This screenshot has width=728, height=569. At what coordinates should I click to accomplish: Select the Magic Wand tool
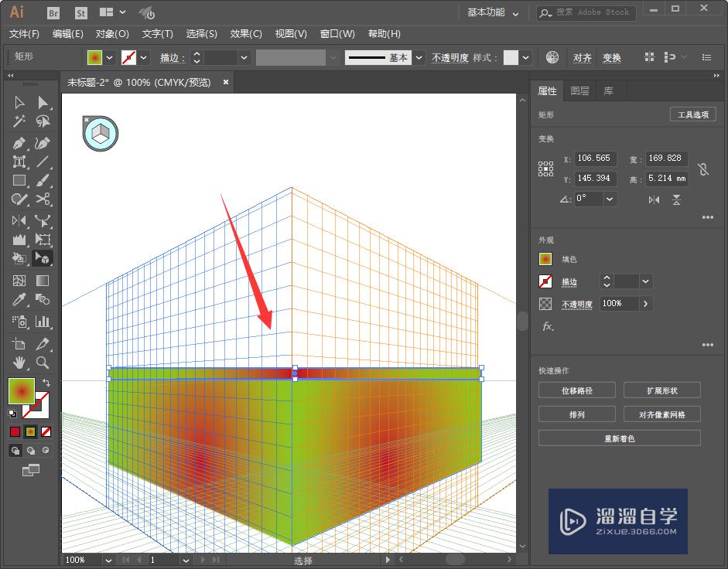(19, 122)
